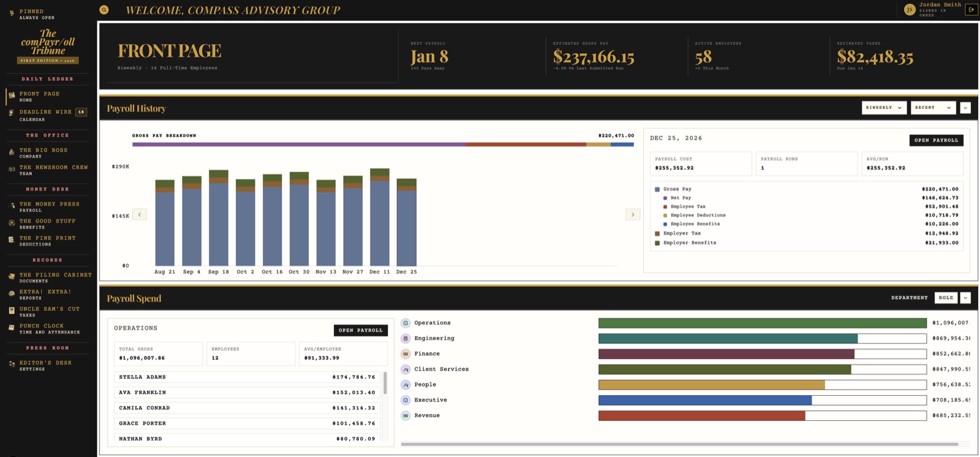Click The Fine Print deductions icon
The width and height of the screenshot is (980, 457).
[x=12, y=240]
